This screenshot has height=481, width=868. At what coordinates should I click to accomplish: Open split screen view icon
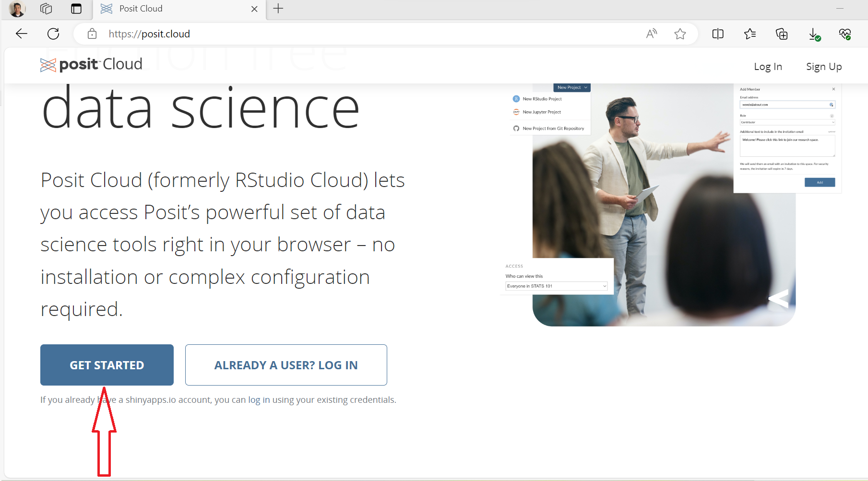[718, 34]
